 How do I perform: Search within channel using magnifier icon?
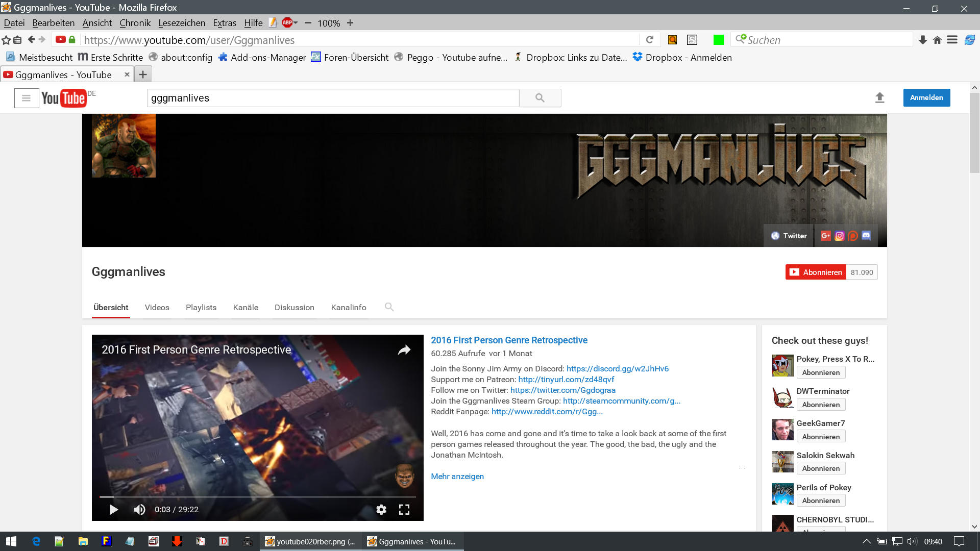pyautogui.click(x=389, y=307)
